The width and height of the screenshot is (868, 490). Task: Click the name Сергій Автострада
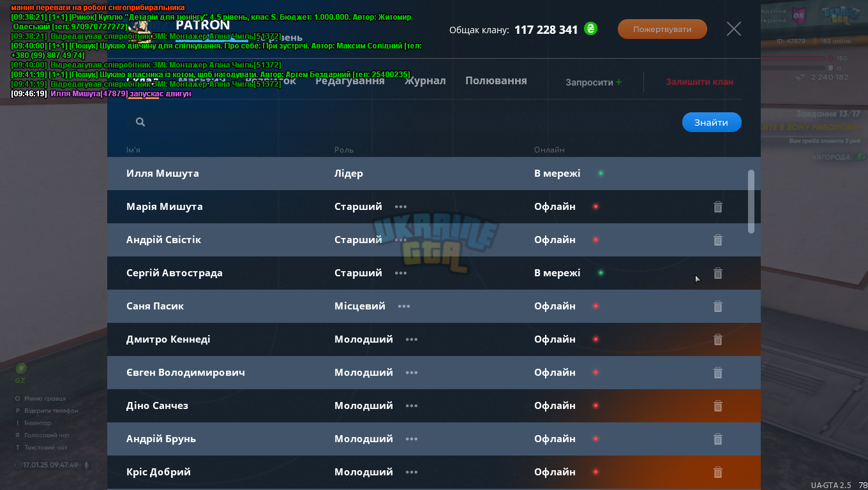click(174, 273)
